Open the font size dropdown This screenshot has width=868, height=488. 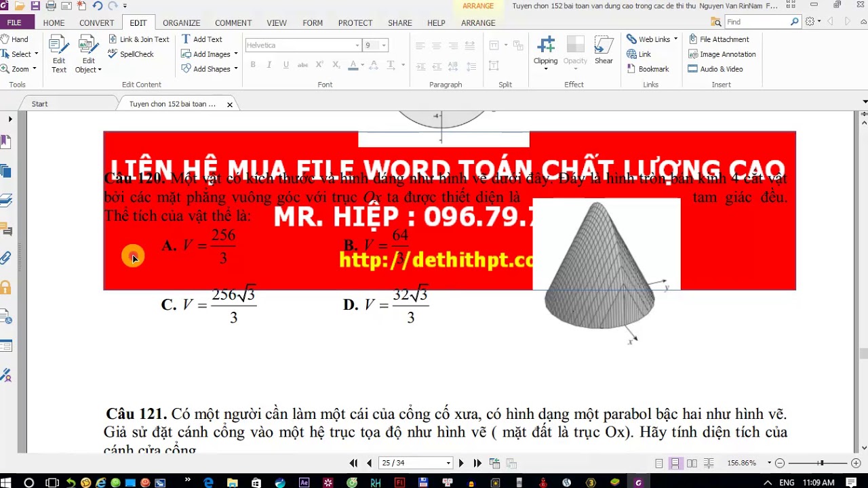(383, 45)
